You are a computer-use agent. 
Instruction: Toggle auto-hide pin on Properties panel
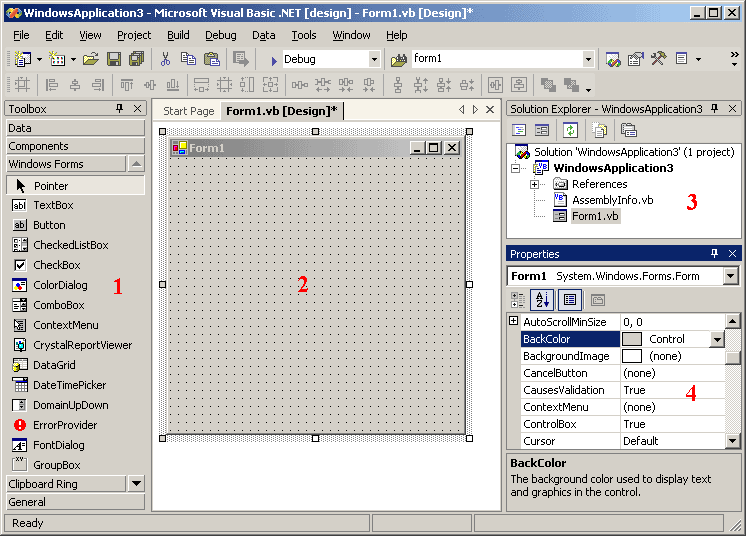(x=714, y=253)
